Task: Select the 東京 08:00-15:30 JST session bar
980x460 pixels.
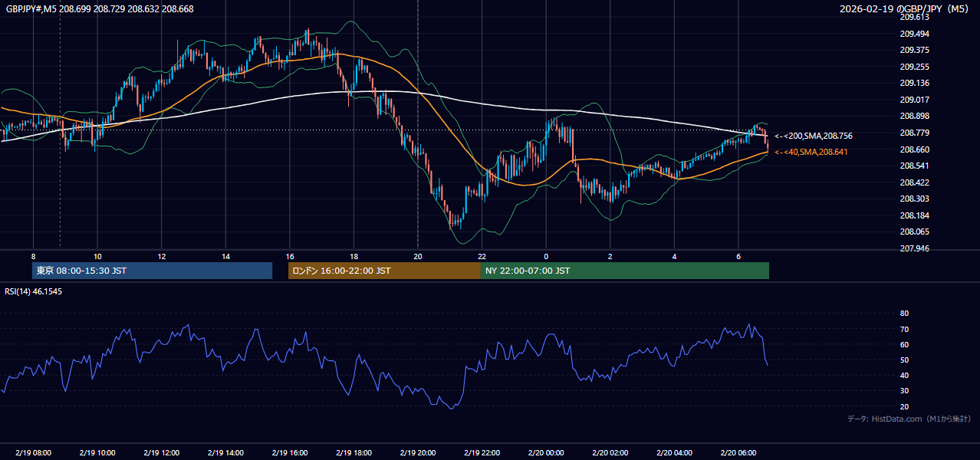Action: click(152, 271)
